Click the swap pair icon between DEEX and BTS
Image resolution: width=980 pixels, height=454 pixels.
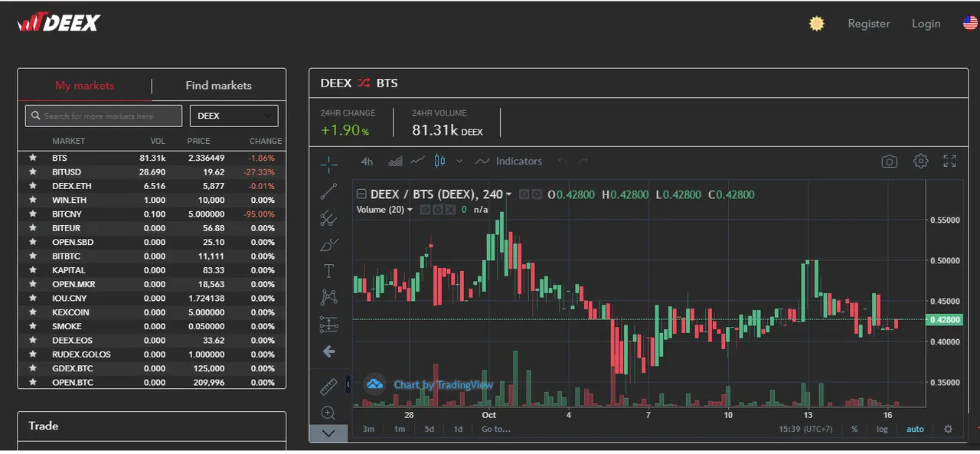point(364,83)
